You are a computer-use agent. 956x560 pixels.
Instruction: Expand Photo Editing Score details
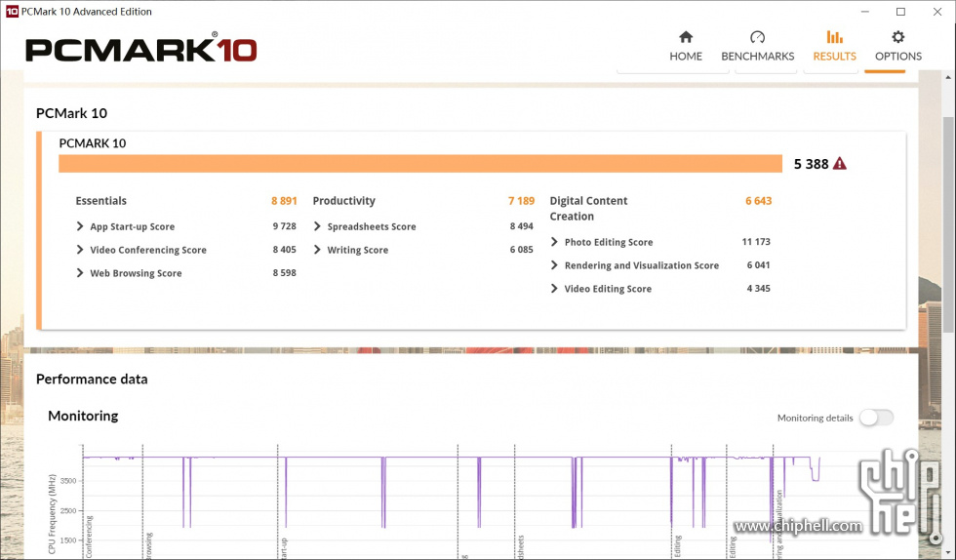point(554,242)
